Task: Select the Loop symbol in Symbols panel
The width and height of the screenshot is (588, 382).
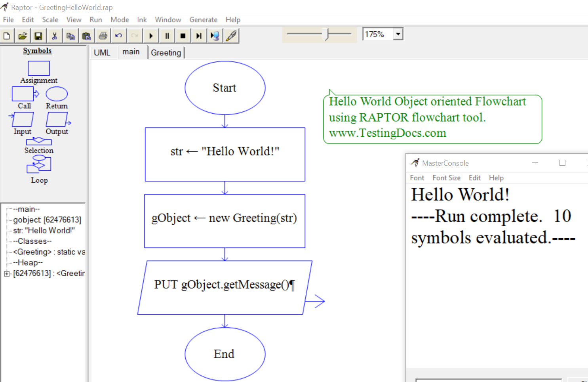Action: (x=39, y=164)
